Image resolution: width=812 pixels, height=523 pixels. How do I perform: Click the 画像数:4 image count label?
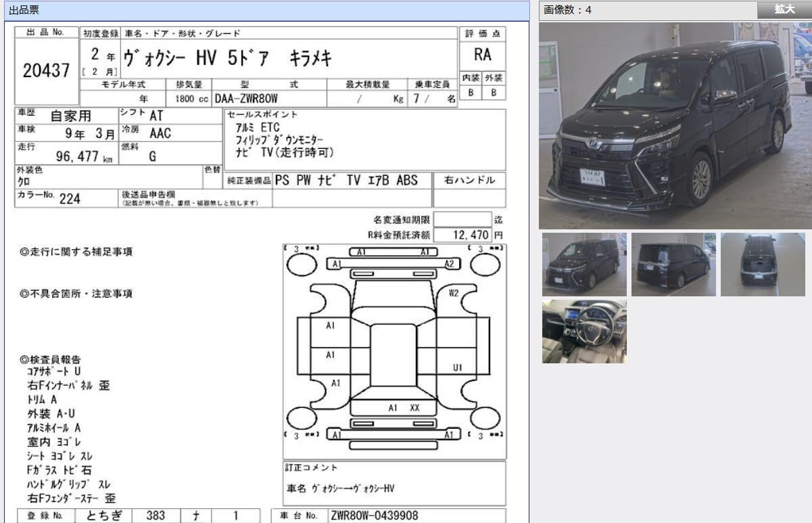tap(567, 10)
